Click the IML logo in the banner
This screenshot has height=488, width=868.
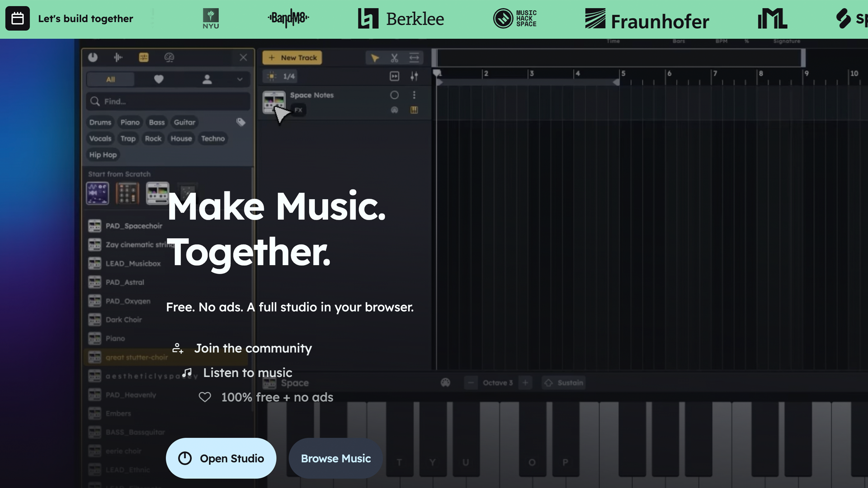772,19
